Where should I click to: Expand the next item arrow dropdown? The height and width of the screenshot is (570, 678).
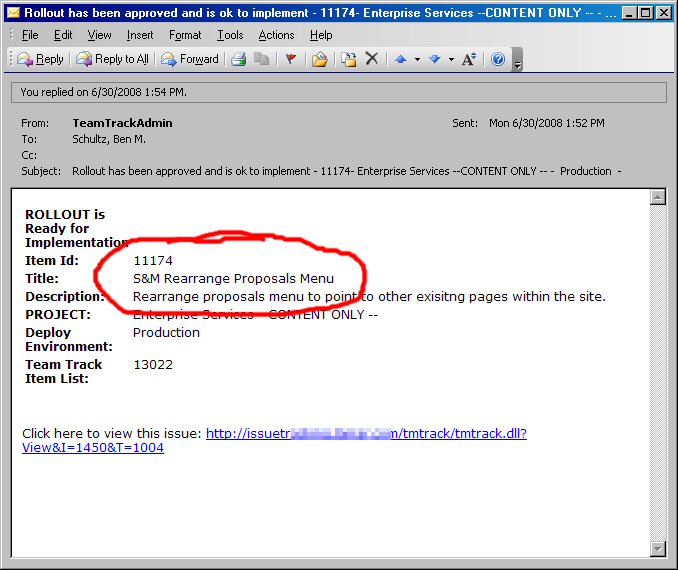click(451, 60)
